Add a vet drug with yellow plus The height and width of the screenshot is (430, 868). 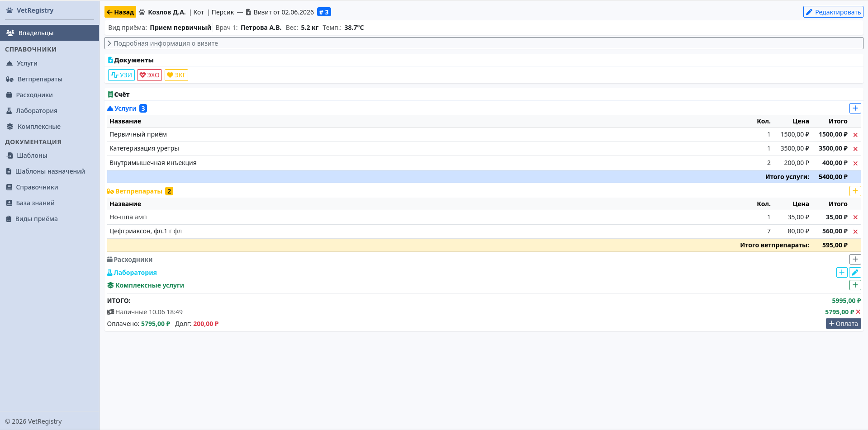pyautogui.click(x=855, y=191)
